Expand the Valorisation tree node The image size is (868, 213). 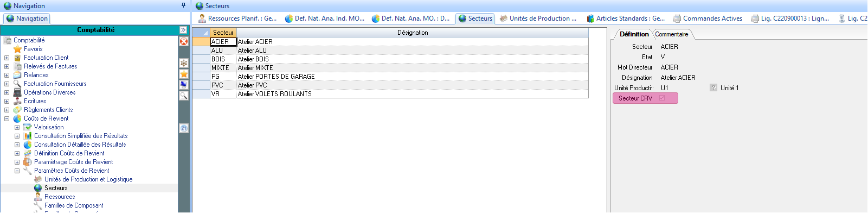click(x=17, y=127)
